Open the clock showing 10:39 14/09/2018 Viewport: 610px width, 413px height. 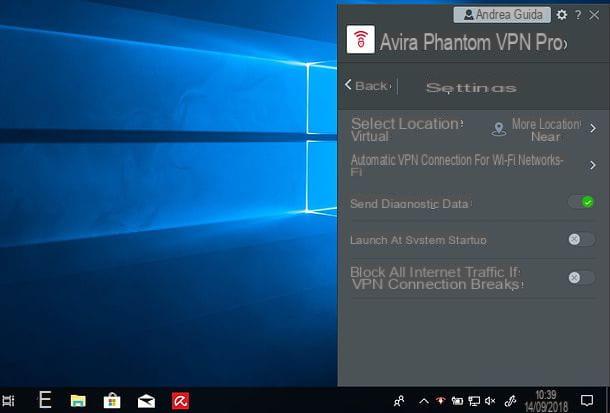pyautogui.click(x=546, y=401)
